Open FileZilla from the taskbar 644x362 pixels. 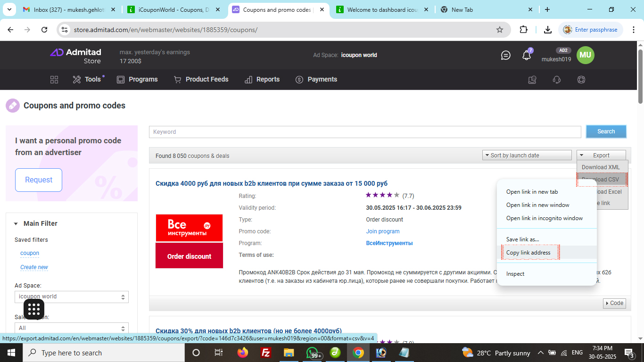(x=265, y=353)
